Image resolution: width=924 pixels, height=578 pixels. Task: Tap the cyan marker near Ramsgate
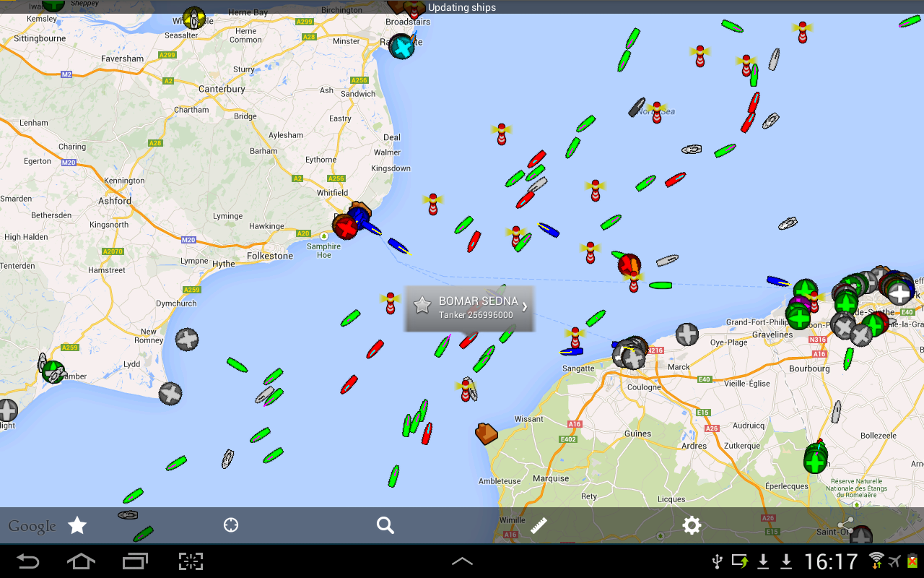point(401,47)
